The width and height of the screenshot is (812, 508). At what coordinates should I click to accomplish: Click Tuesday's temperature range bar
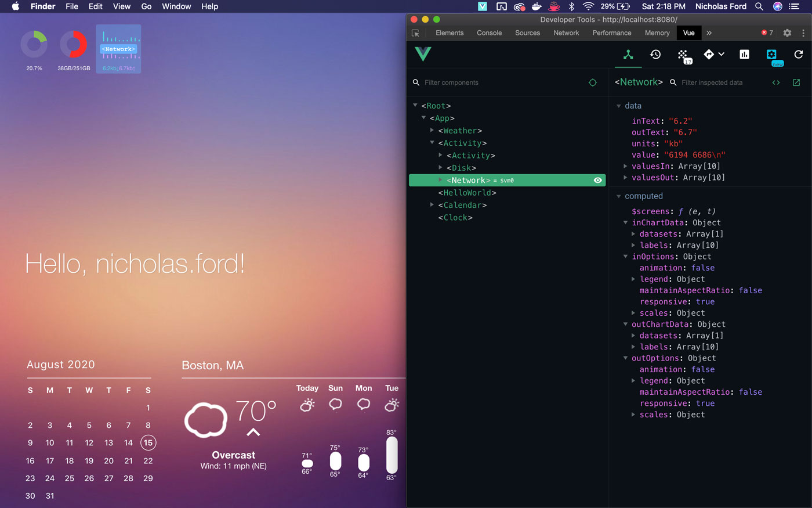tap(392, 455)
